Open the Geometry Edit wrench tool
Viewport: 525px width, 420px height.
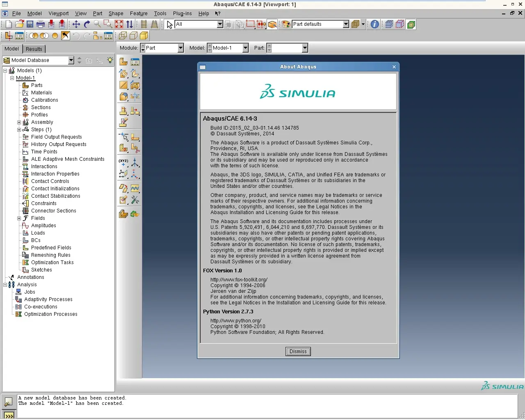[135, 200]
